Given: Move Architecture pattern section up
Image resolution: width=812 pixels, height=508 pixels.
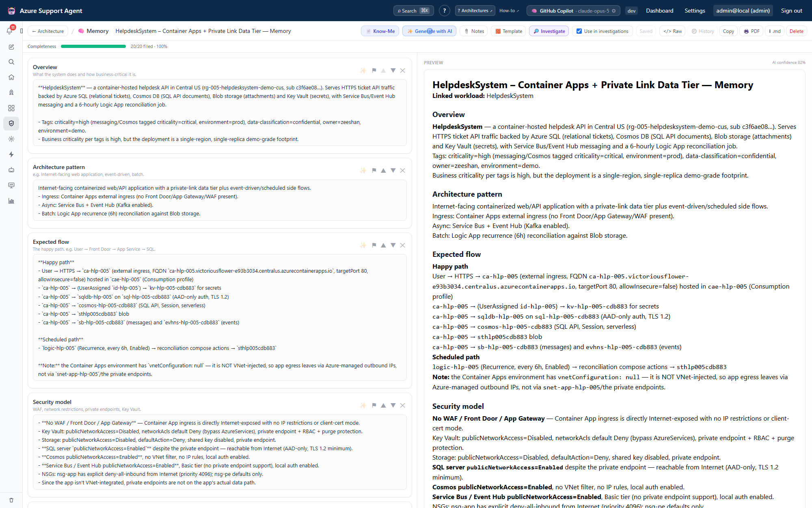Looking at the screenshot, I should 383,170.
